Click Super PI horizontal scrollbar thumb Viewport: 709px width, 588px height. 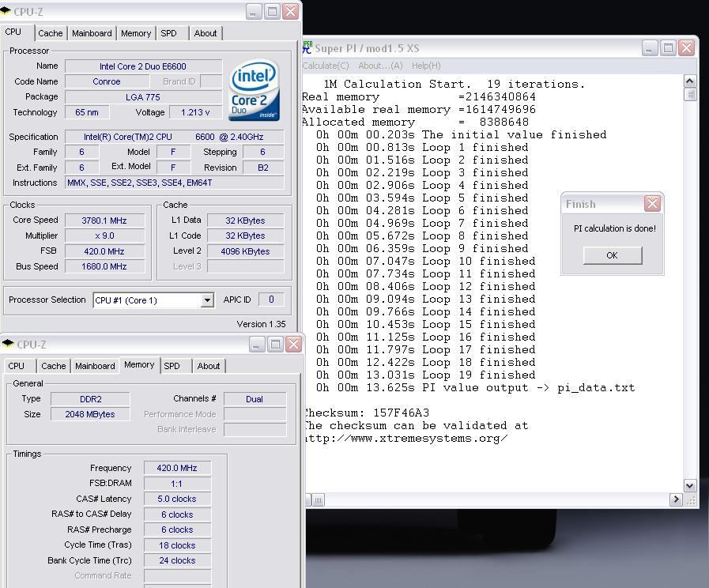point(319,499)
